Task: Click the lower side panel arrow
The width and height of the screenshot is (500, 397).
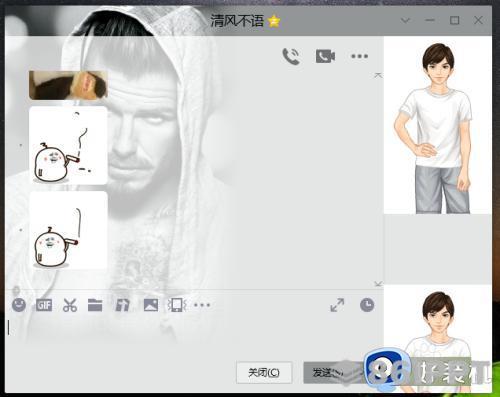Action: tap(378, 284)
